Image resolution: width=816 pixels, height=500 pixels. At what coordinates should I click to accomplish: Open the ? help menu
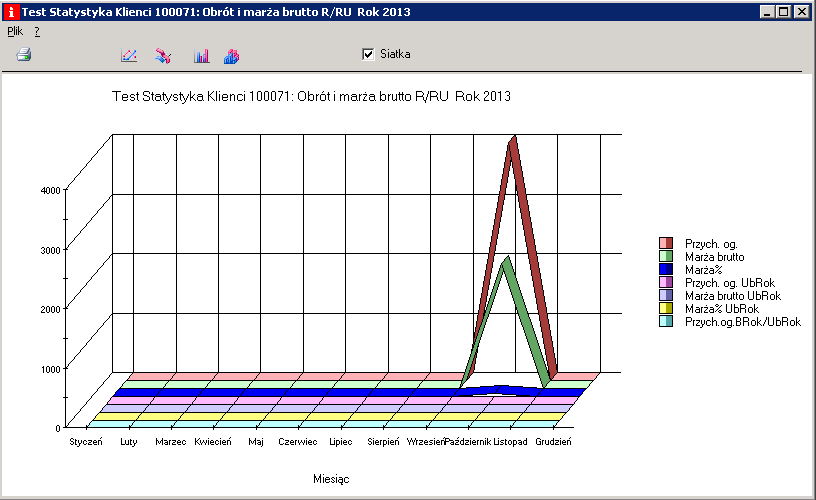point(37,32)
